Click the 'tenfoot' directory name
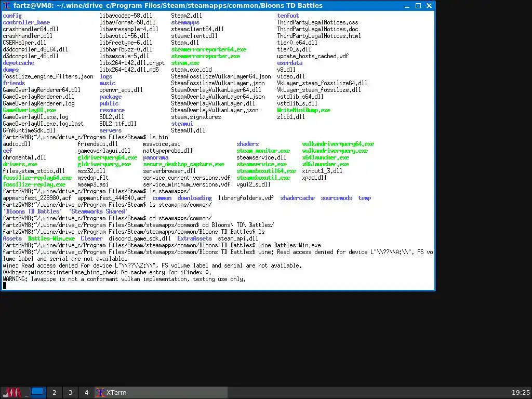The width and height of the screenshot is (532, 399). 288,16
